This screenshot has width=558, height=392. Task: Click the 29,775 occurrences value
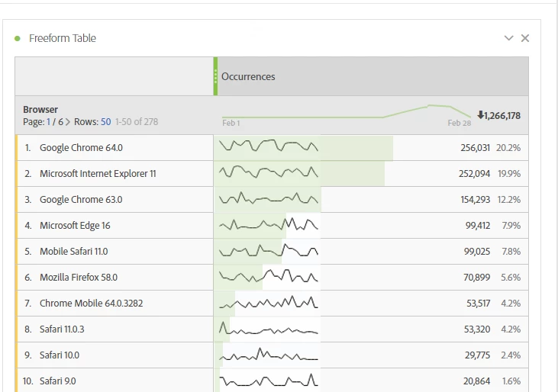(477, 355)
